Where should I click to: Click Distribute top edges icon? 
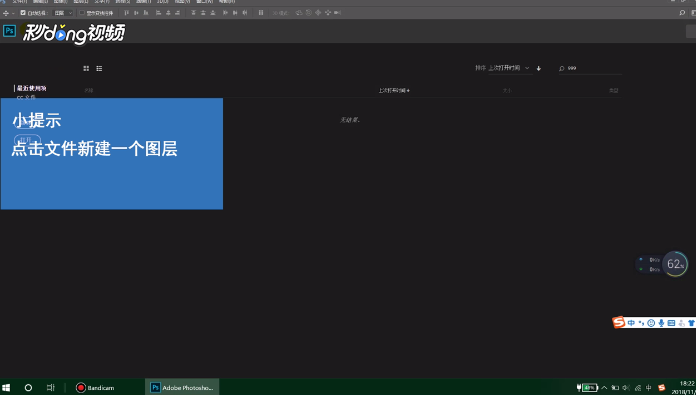pyautogui.click(x=194, y=13)
